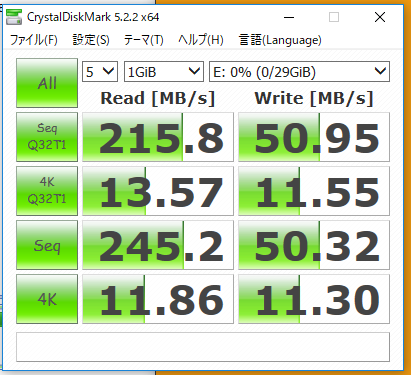Click the CrystalDiskMark app icon in title bar
The image size is (411, 375).
tap(14, 17)
